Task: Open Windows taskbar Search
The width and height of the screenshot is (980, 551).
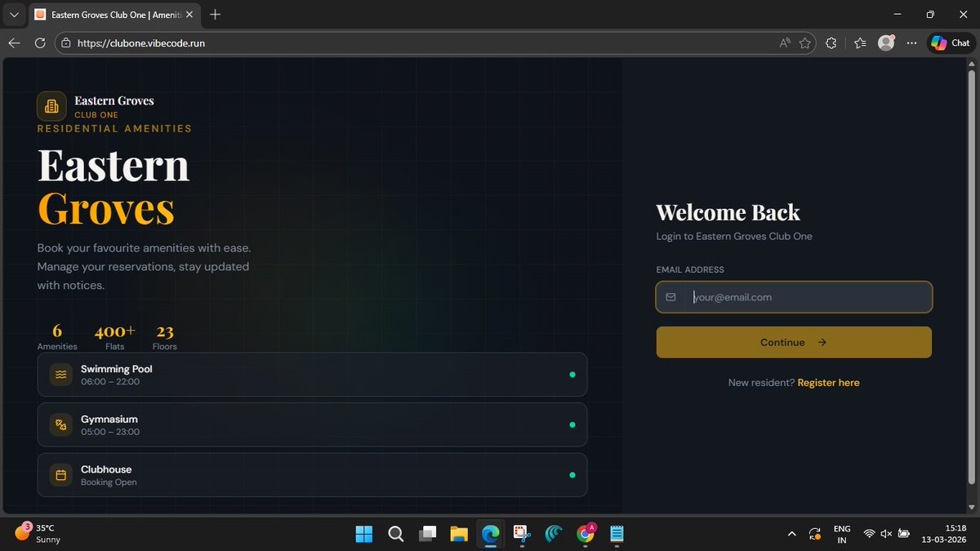Action: tap(395, 534)
